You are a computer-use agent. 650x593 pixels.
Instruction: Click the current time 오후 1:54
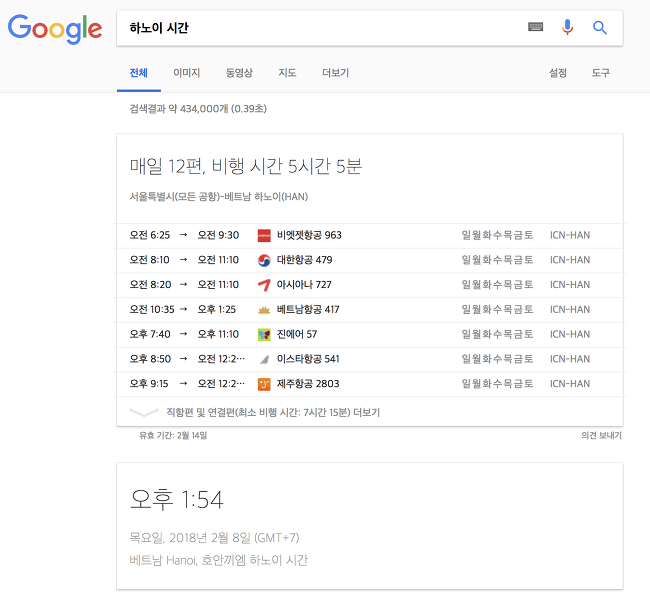(x=177, y=499)
